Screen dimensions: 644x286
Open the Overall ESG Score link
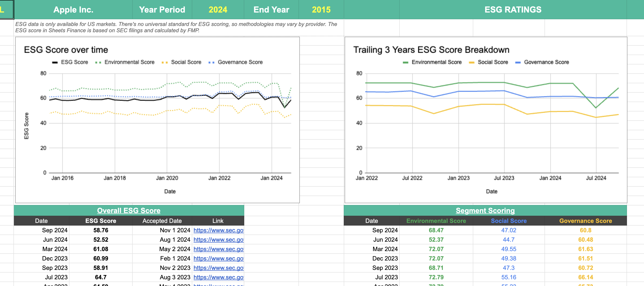point(129,211)
